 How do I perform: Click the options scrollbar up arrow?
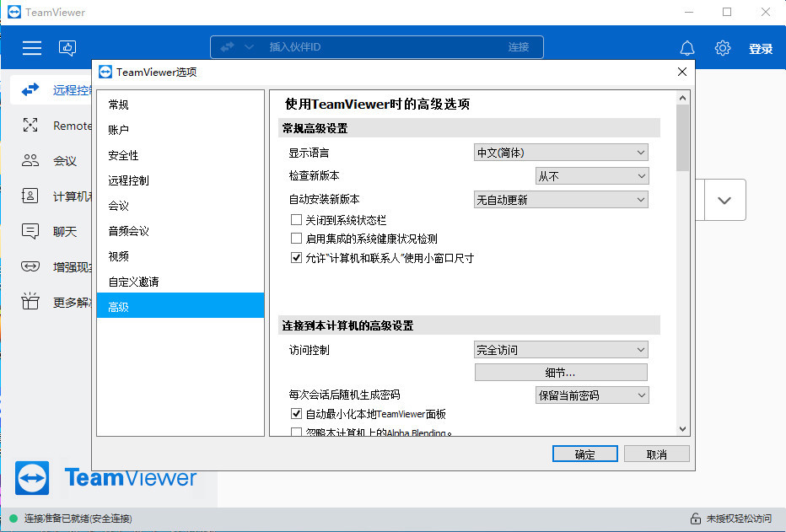pyautogui.click(x=682, y=98)
